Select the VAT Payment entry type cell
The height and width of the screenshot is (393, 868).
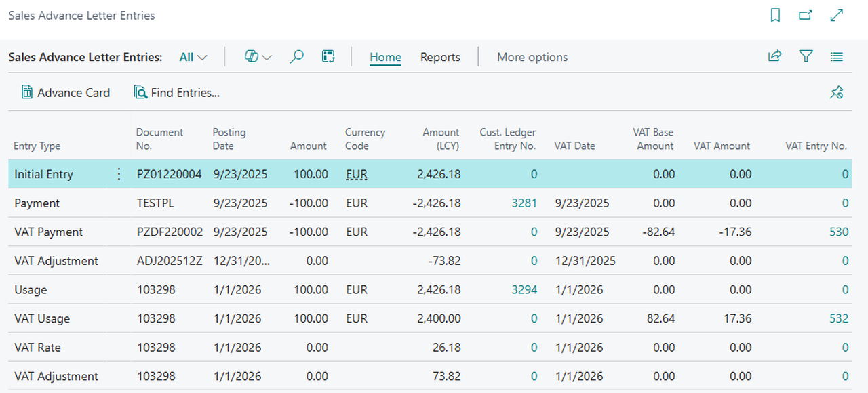click(48, 232)
